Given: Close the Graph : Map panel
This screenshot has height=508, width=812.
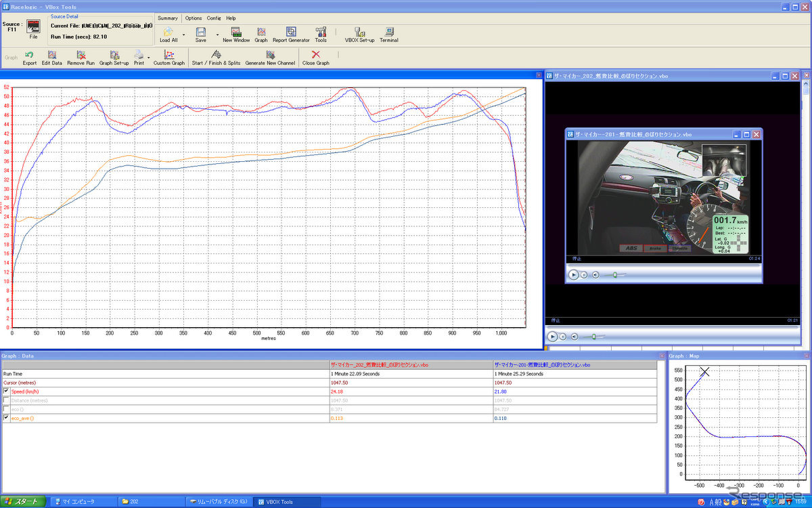Looking at the screenshot, I should pyautogui.click(x=806, y=356).
